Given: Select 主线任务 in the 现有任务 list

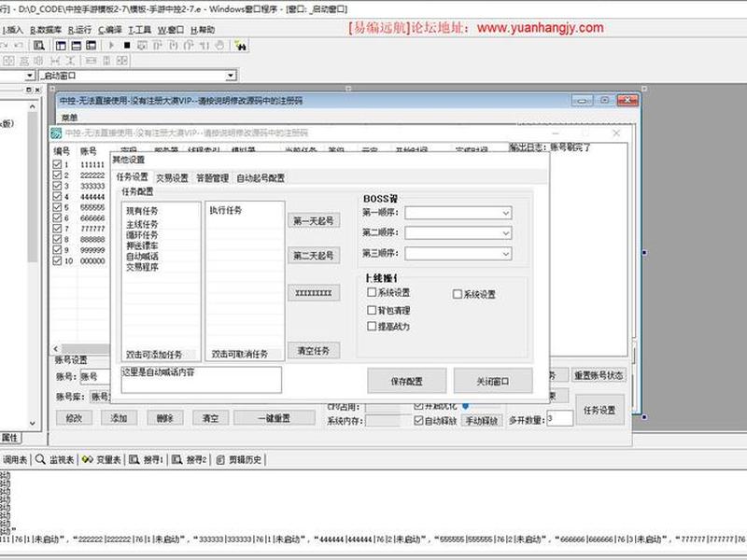Looking at the screenshot, I should (x=142, y=223).
